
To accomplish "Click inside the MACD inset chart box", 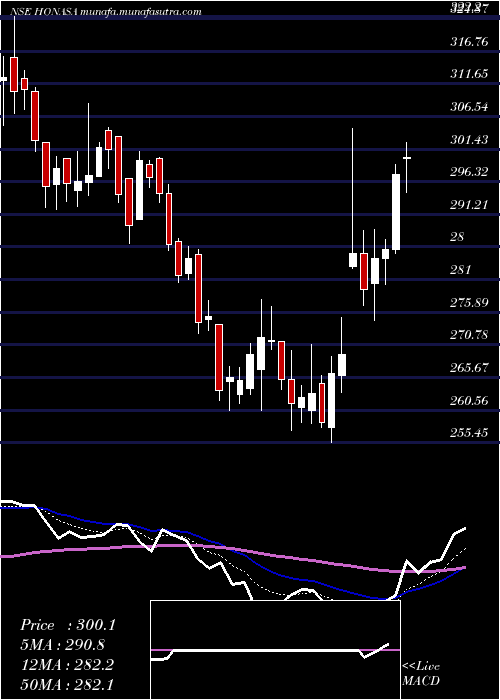I will click(x=275, y=650).
